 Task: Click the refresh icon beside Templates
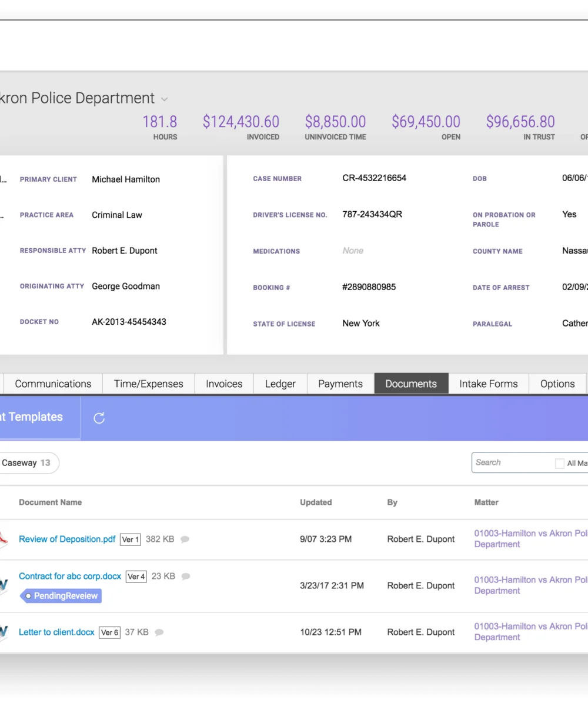[99, 418]
